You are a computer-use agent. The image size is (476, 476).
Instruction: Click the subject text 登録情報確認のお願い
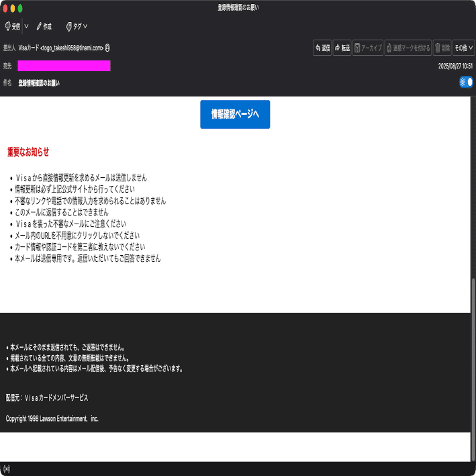pos(39,83)
